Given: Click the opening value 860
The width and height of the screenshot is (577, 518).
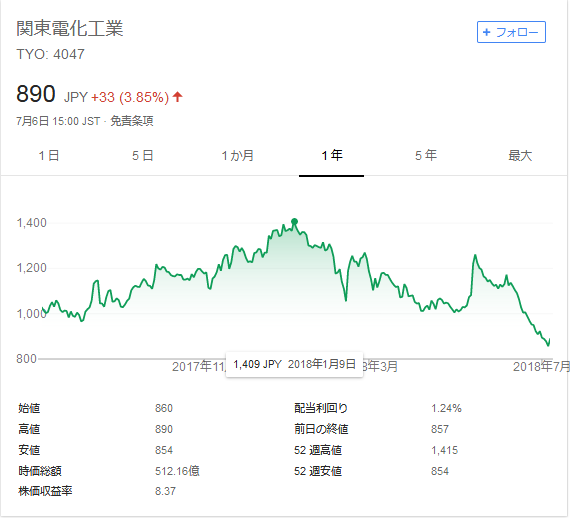Looking at the screenshot, I should (164, 408).
